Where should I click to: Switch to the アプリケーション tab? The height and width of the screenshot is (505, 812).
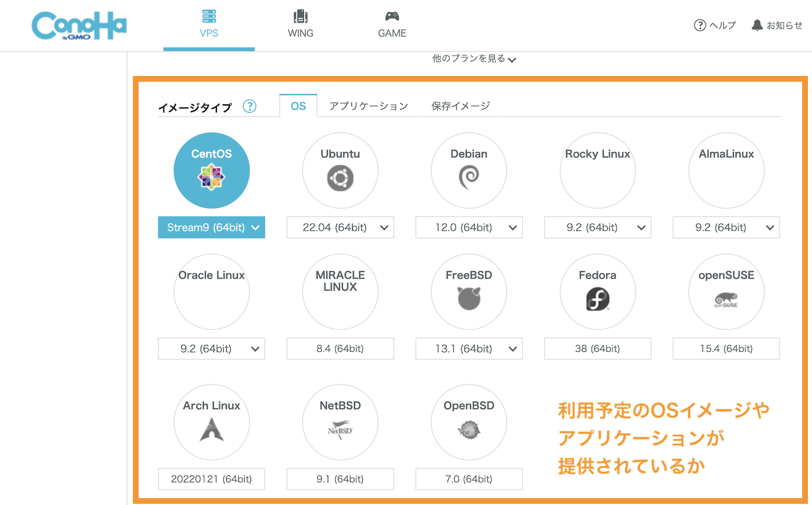(x=368, y=106)
